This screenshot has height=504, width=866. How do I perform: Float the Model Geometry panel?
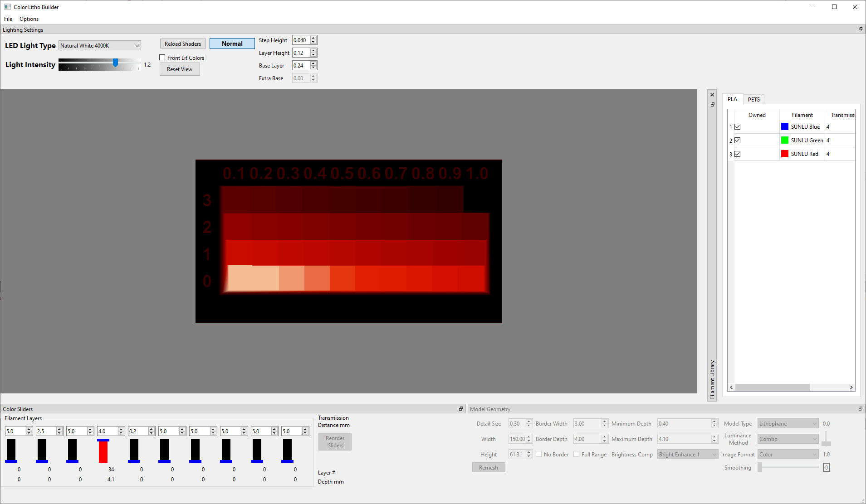(x=860, y=409)
